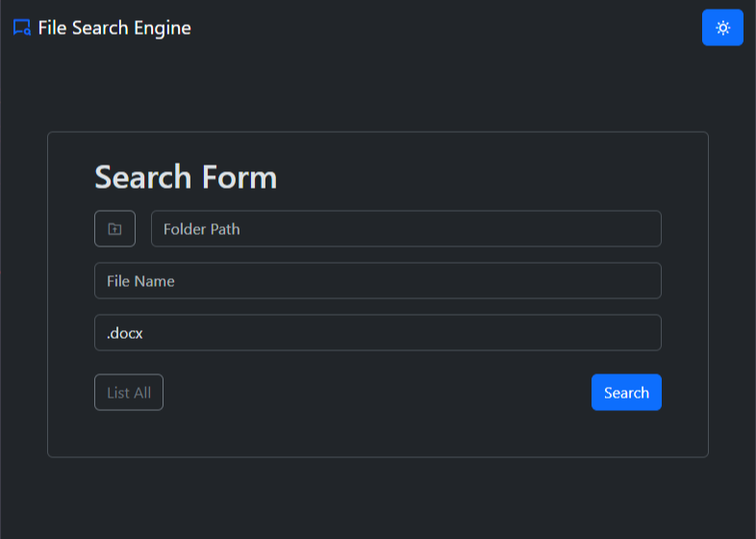Click into the File Name field
The height and width of the screenshot is (539, 756).
[x=377, y=281]
